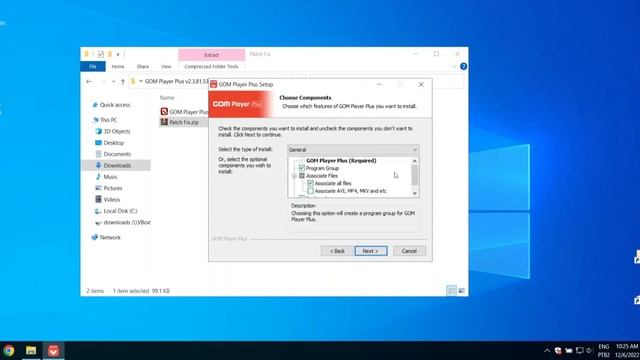This screenshot has height=360, width=640.
Task: Switch to the Home ribbon tab
Action: [x=118, y=67]
